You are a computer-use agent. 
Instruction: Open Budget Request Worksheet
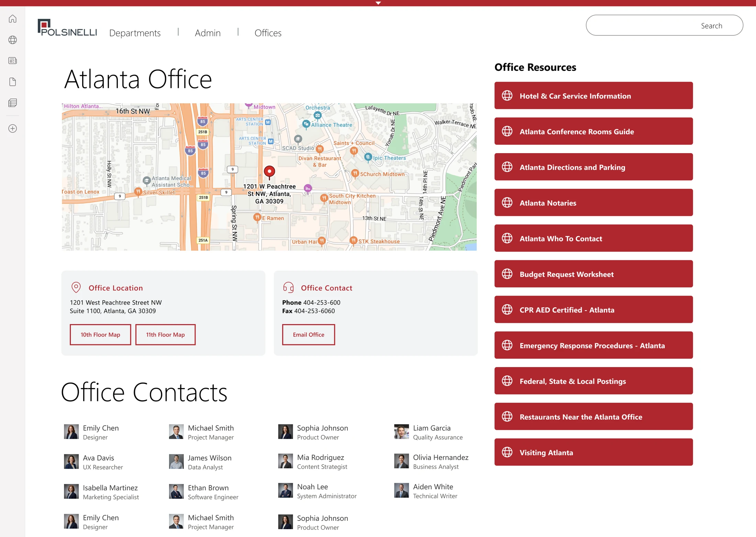[593, 274]
